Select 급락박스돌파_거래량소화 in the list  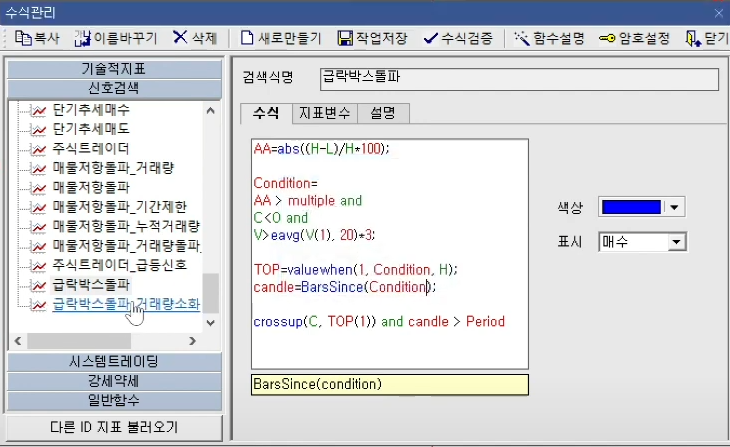[x=126, y=304]
